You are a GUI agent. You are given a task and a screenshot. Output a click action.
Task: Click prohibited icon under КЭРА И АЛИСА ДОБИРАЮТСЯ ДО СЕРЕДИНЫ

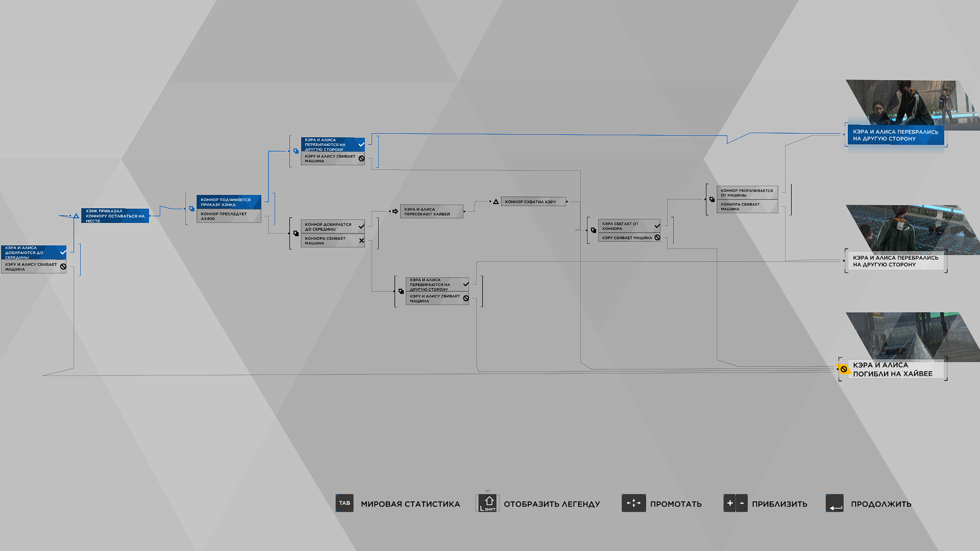pyautogui.click(x=63, y=266)
